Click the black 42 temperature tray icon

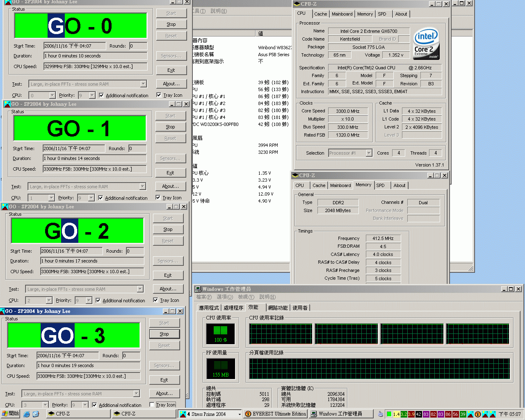point(419,414)
